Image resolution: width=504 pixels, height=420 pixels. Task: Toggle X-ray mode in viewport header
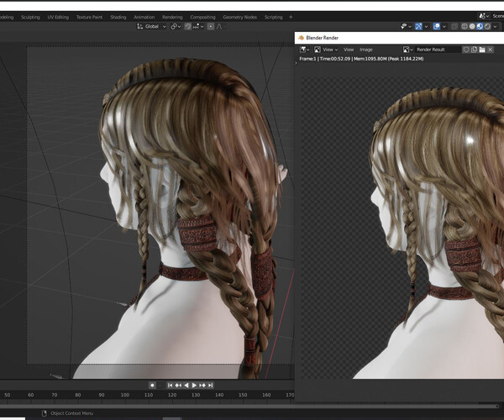click(454, 26)
